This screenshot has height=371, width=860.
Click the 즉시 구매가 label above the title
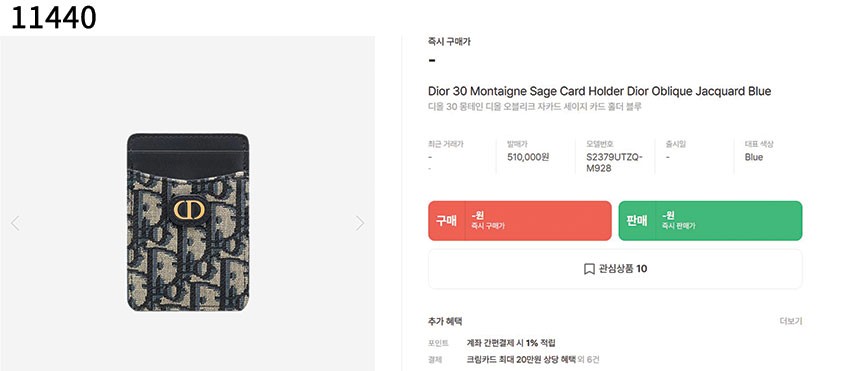pyautogui.click(x=449, y=41)
